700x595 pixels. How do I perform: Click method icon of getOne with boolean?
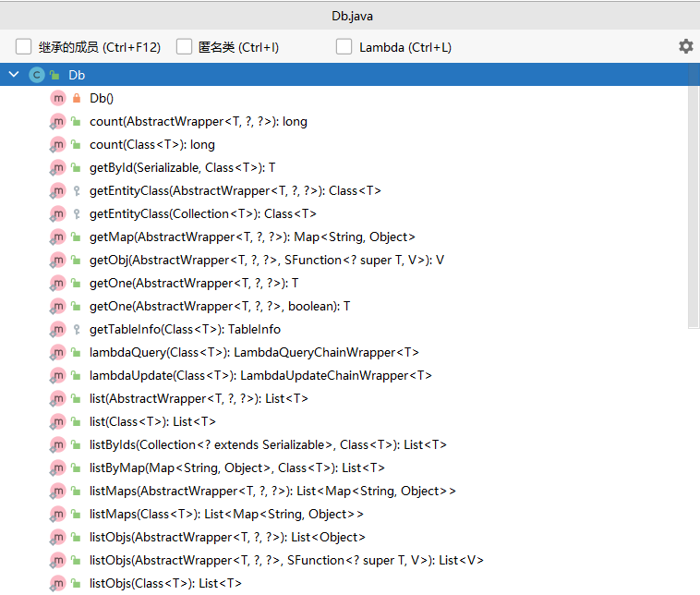[x=58, y=306]
